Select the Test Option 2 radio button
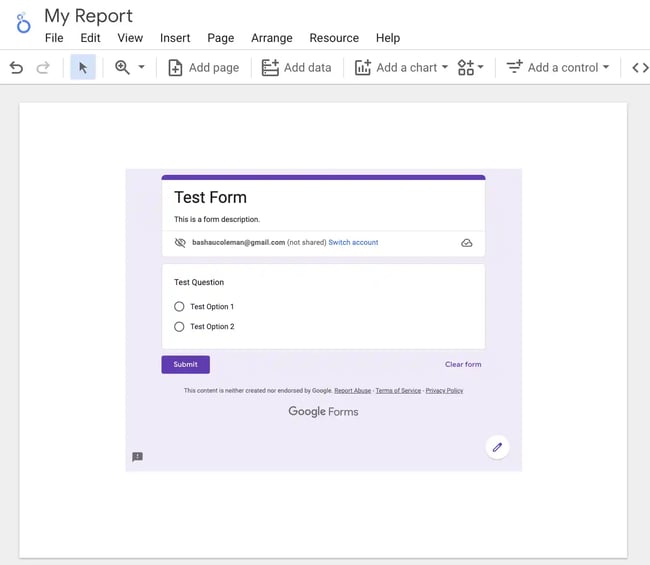The image size is (650, 565). (179, 327)
